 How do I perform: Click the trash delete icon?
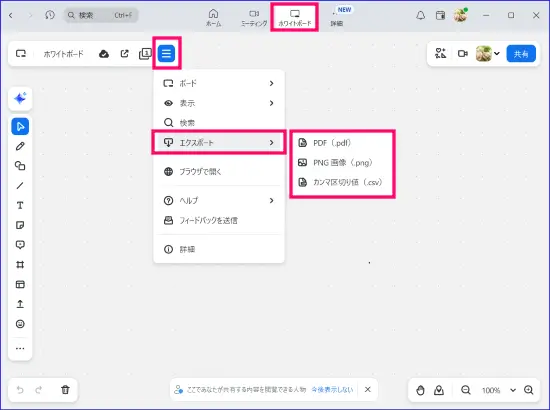point(65,390)
